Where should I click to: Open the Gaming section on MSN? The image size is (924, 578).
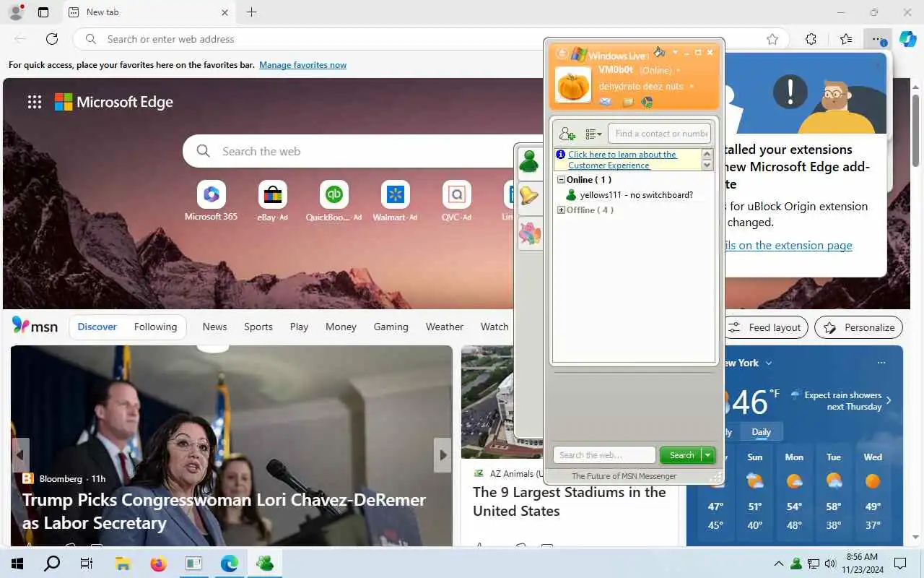[x=391, y=327]
